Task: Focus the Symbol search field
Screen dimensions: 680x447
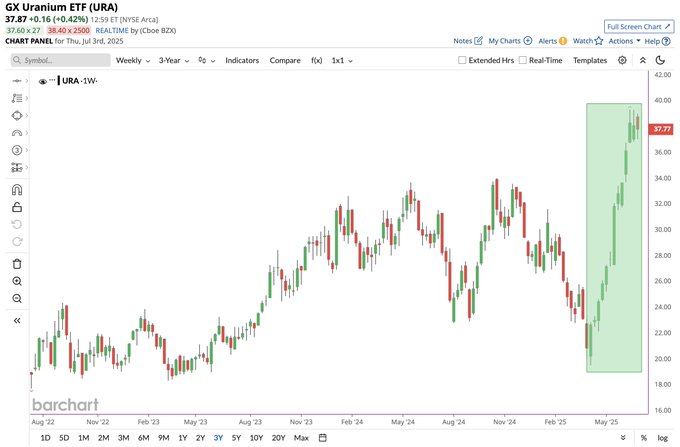Action: [x=61, y=60]
